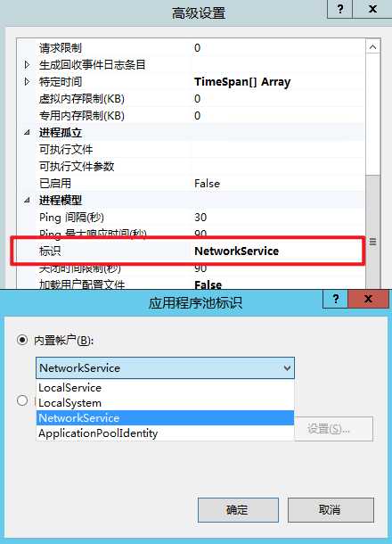Click the scrollbar thumb in 高级设置 list
392x544 pixels.
click(372, 232)
